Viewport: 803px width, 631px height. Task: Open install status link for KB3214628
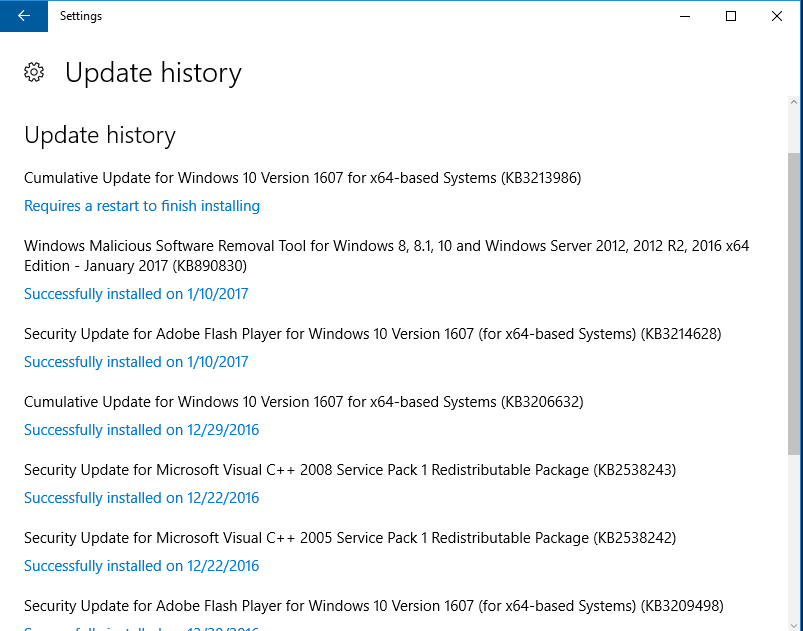[x=136, y=362]
